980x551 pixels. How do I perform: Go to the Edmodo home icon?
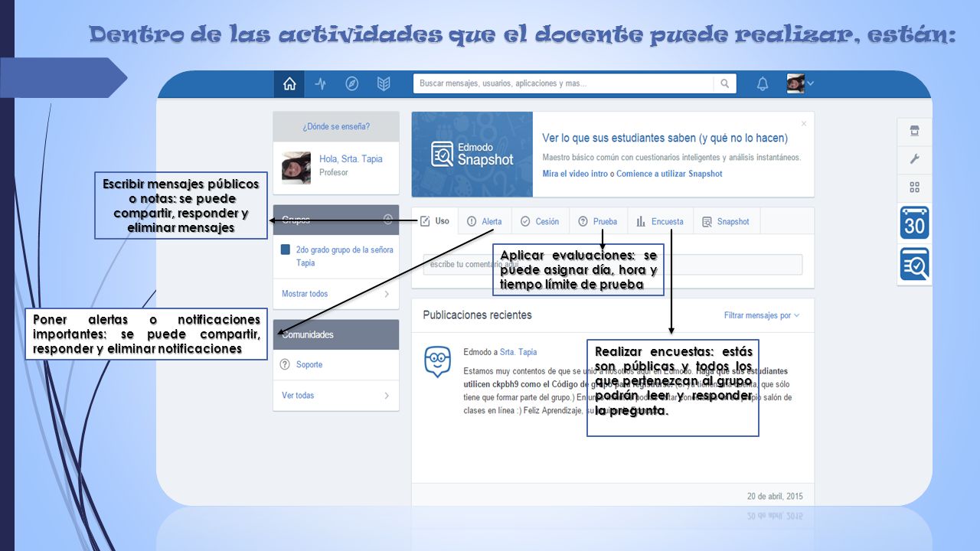click(x=289, y=84)
